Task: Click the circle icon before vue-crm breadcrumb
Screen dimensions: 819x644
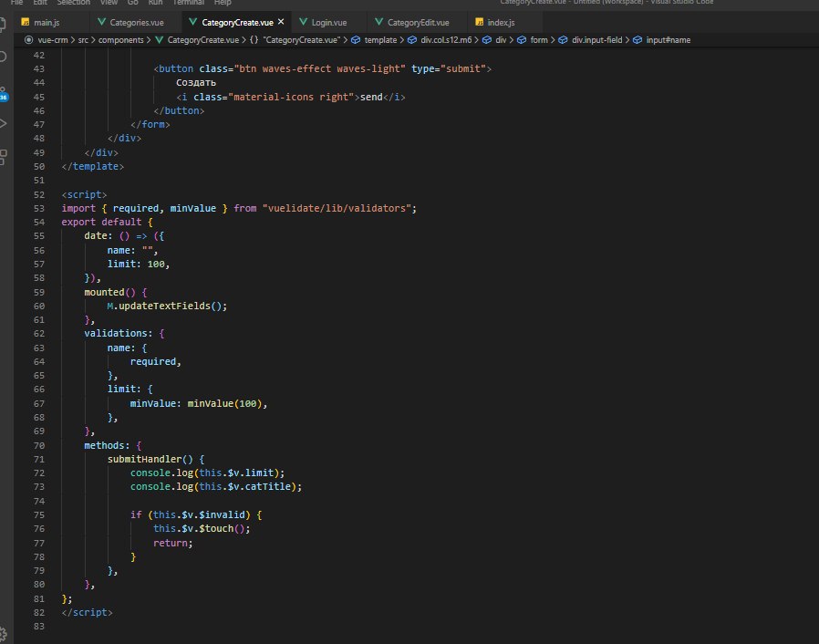Action: click(28, 40)
